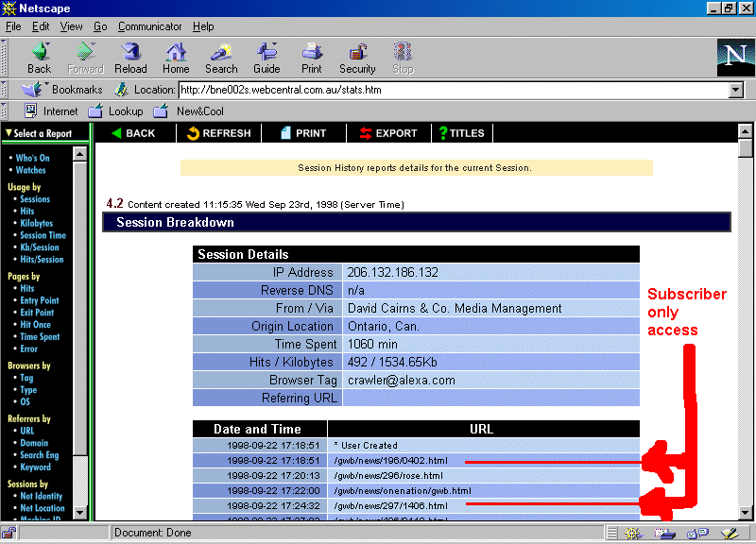Open the Discussions component bar icon
756x544 pixels.
point(697,533)
